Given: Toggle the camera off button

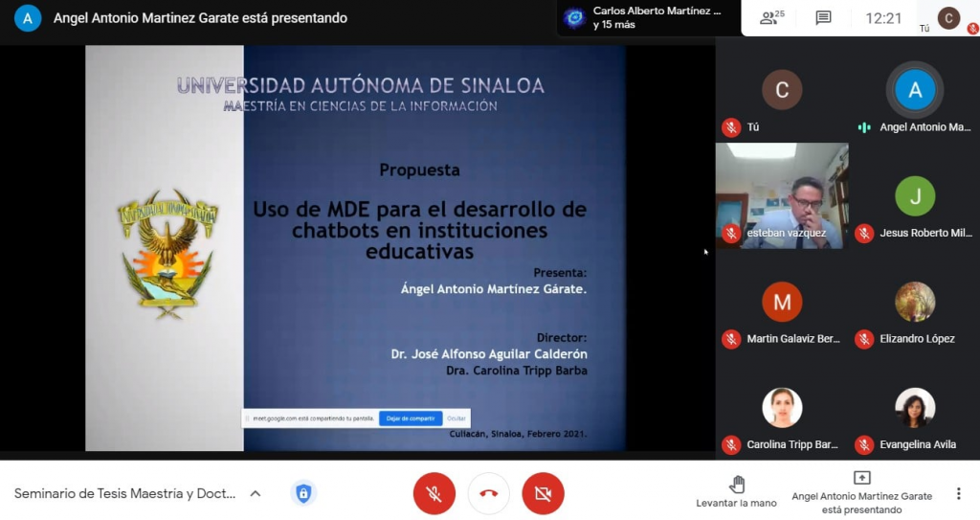Looking at the screenshot, I should tap(544, 494).
